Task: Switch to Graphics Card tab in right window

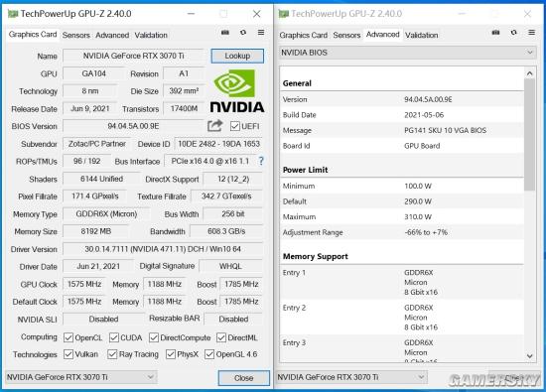Action: tap(304, 35)
